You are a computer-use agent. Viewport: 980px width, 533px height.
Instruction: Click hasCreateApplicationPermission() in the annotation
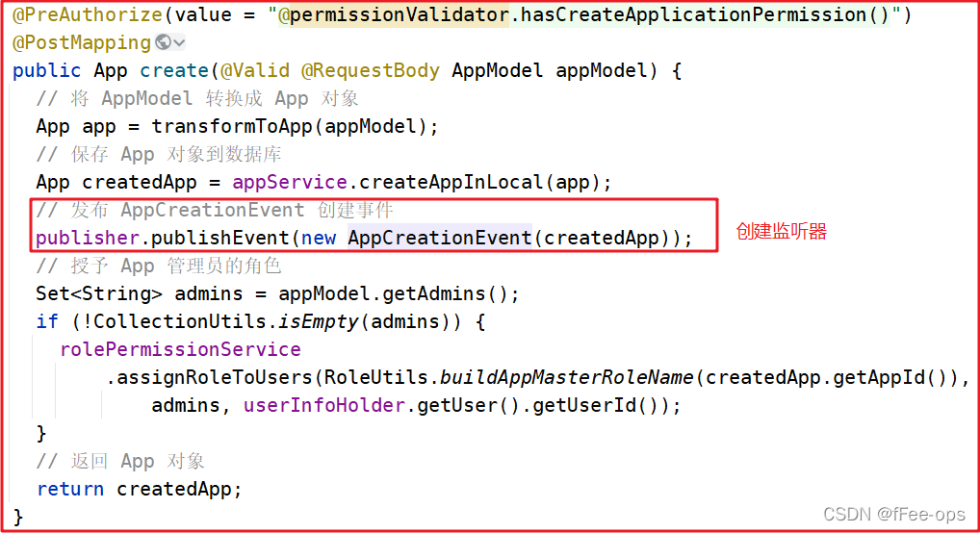[705, 14]
